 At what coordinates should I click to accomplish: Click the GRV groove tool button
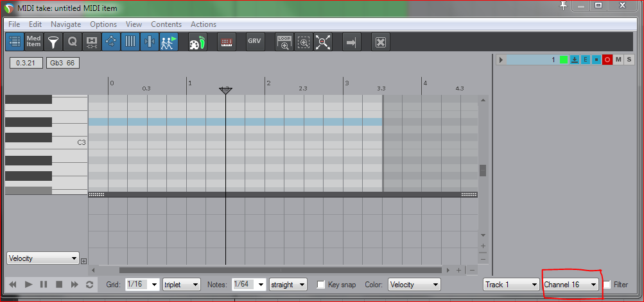click(255, 42)
